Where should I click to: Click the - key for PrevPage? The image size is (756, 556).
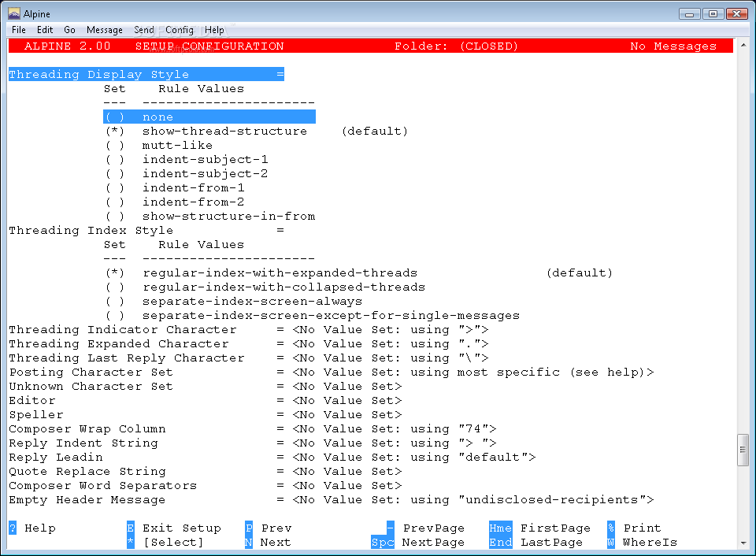391,528
